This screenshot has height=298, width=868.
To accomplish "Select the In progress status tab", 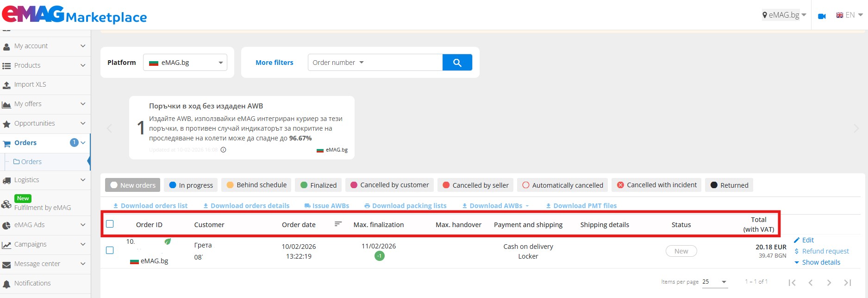I will pyautogui.click(x=191, y=185).
